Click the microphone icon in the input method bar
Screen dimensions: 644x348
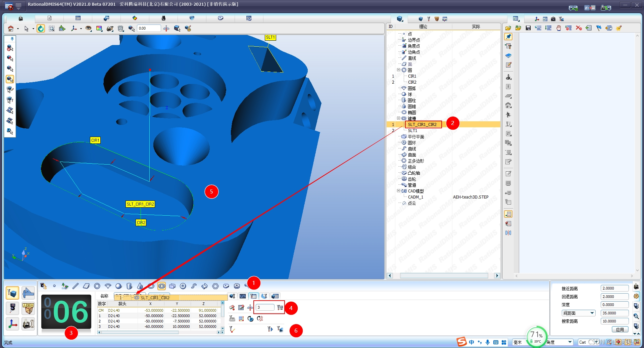[x=488, y=342]
